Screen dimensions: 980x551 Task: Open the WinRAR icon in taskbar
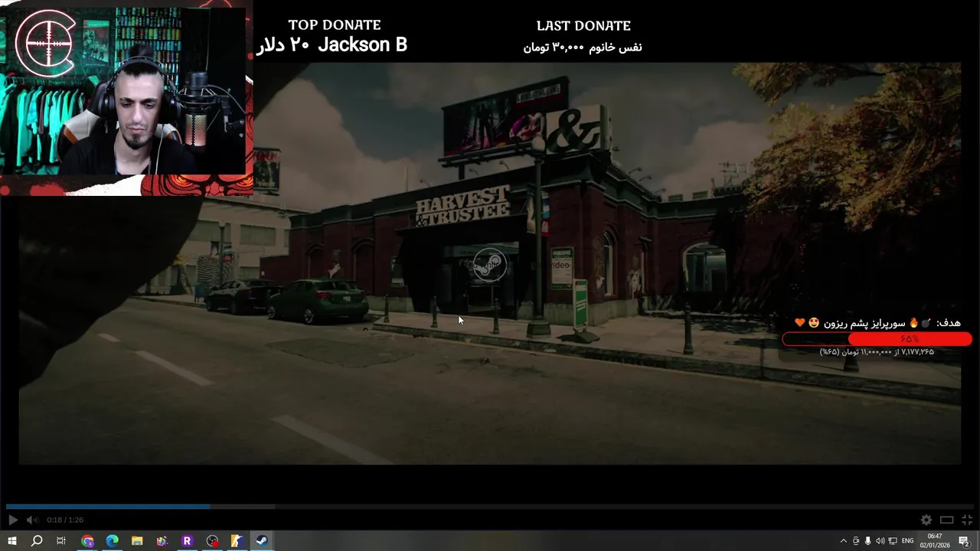click(x=162, y=541)
